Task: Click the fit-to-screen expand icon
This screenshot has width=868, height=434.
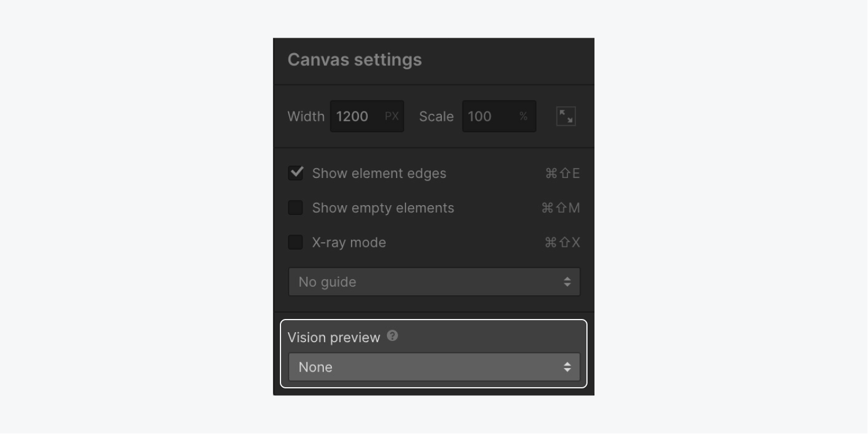Action: pyautogui.click(x=566, y=116)
